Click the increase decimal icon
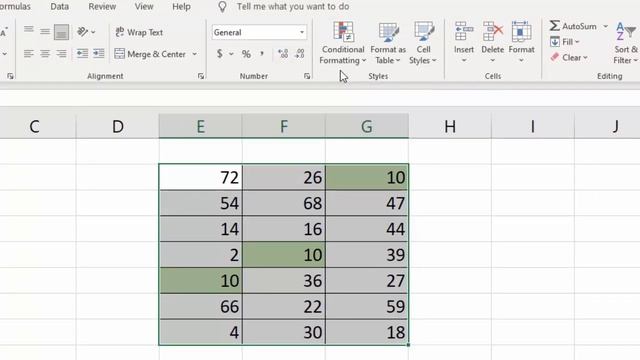This screenshot has width=640, height=360. click(x=283, y=53)
